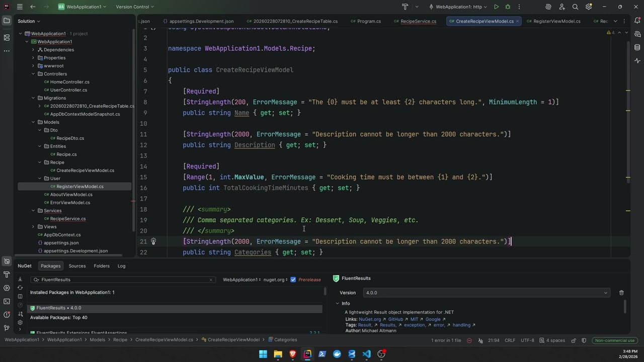Click the quick-fix lightbulb at line 21
This screenshot has width=644, height=362.
pos(153,241)
